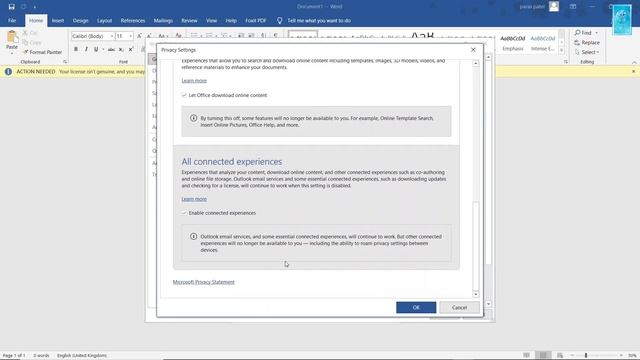This screenshot has height=360, width=640.
Task: Toggle Enable connected experiences checkbox
Action: (x=184, y=213)
